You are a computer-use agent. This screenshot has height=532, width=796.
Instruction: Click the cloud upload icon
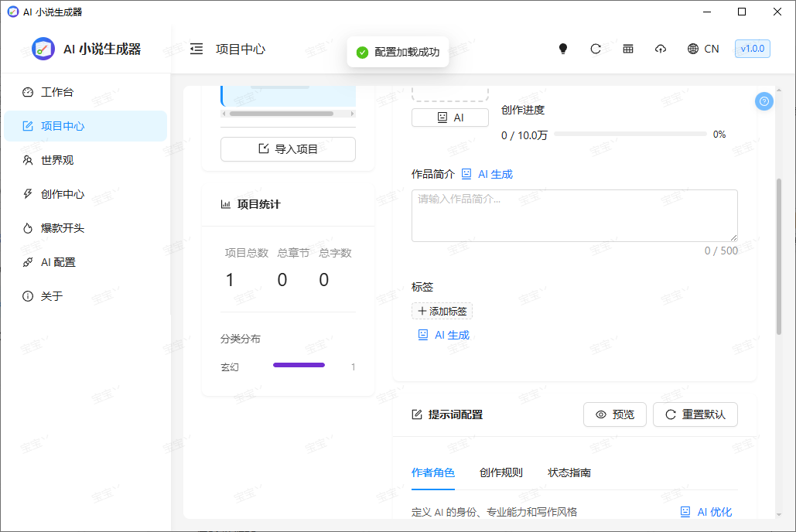tap(661, 49)
